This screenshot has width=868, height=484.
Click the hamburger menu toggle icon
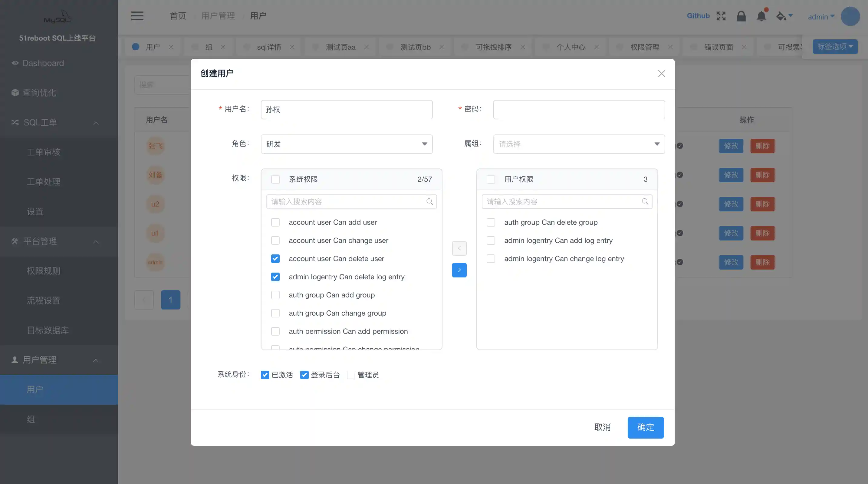137,16
